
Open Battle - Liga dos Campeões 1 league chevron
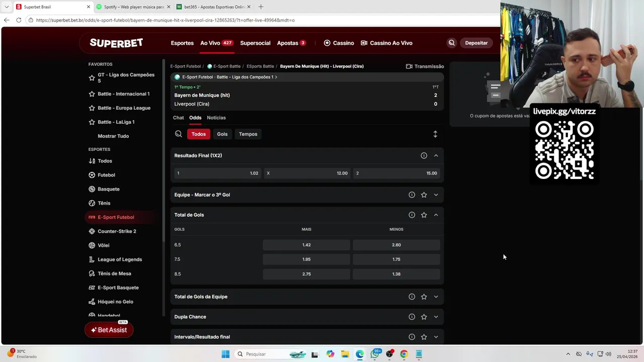276,77
